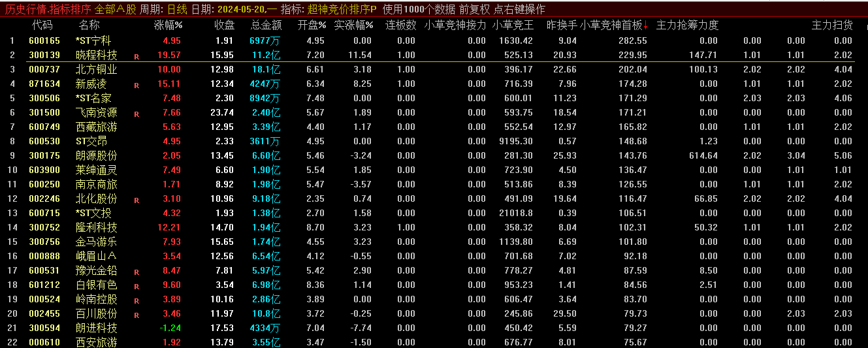This screenshot has height=348, width=868.
Task: Select stock code 002246
Action: tap(44, 198)
